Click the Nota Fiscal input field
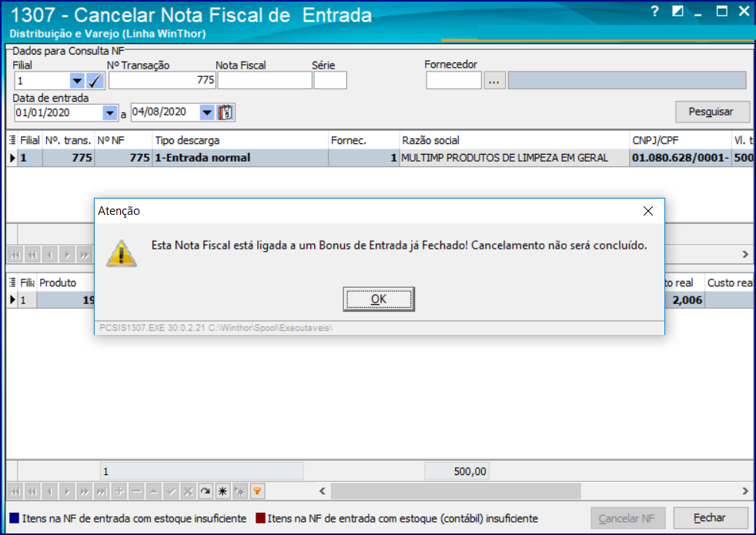Image resolution: width=756 pixels, height=535 pixels. coord(265,80)
